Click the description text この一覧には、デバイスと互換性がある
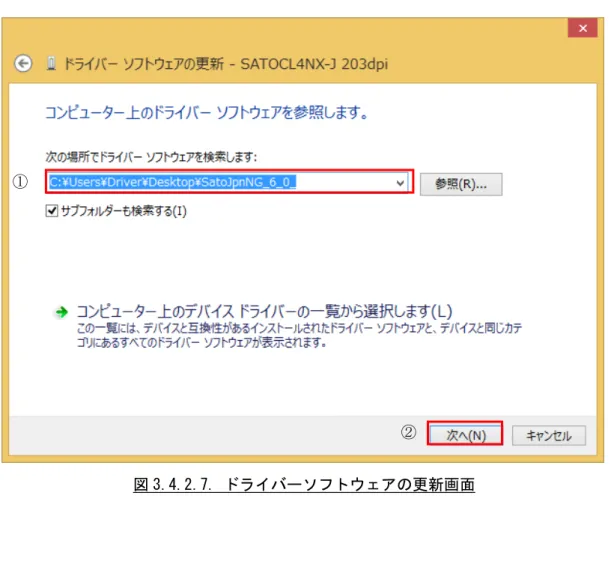The image size is (611, 570). coord(299,335)
